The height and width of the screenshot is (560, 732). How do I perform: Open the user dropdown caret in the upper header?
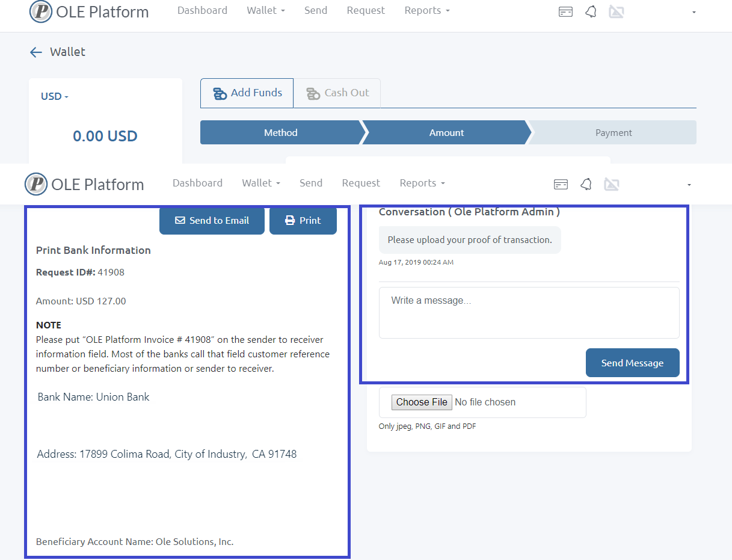[694, 12]
